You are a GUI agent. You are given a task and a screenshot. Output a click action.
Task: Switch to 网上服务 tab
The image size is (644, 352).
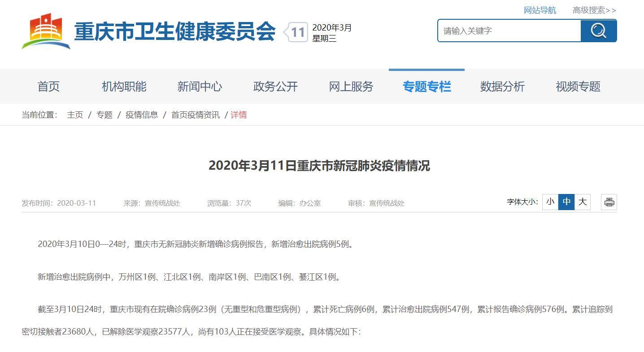(351, 87)
